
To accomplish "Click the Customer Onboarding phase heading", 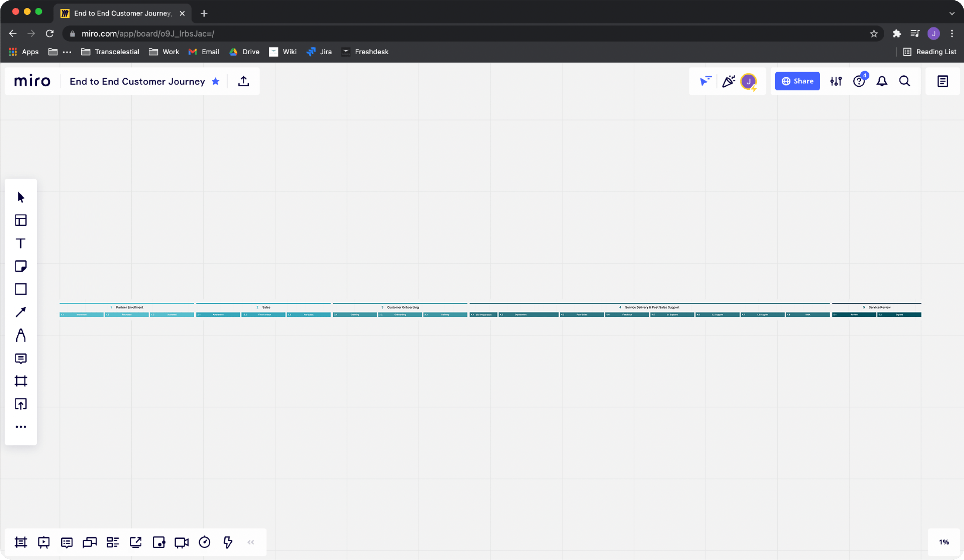I will tap(402, 307).
